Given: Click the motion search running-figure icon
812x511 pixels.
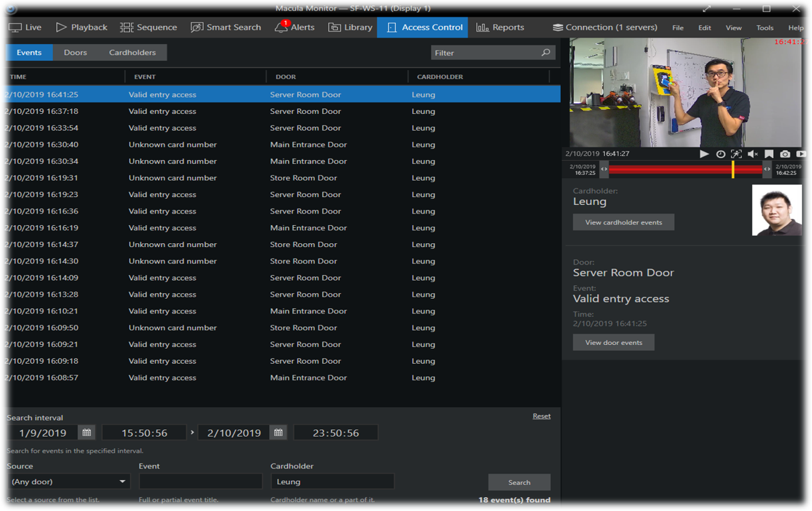Looking at the screenshot, I should coord(736,154).
